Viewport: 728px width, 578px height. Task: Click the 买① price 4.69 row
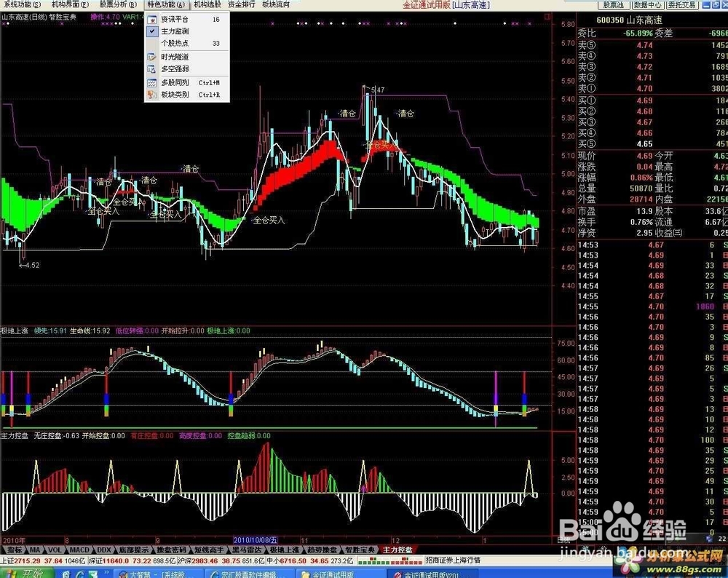pyautogui.click(x=652, y=100)
